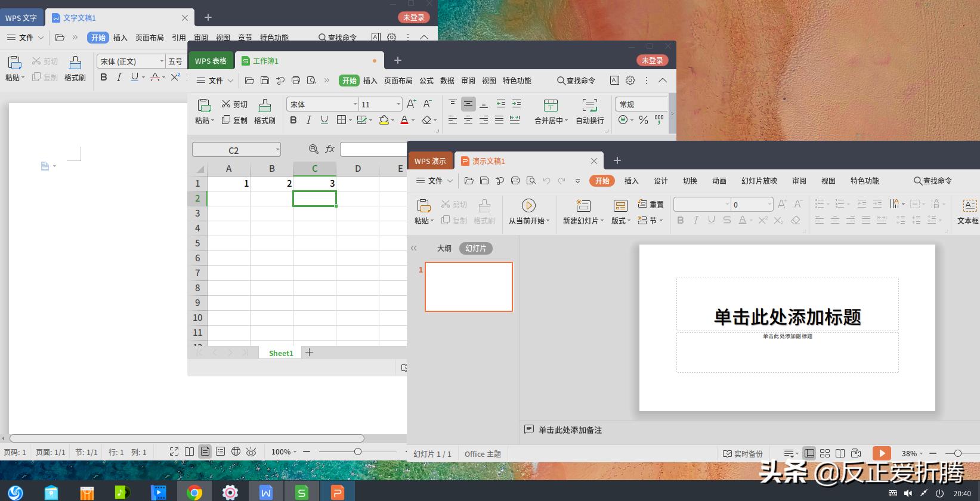Toggle Bold in WPS Writer ribbon
Screen dimensions: 980x501
pyautogui.click(x=104, y=77)
